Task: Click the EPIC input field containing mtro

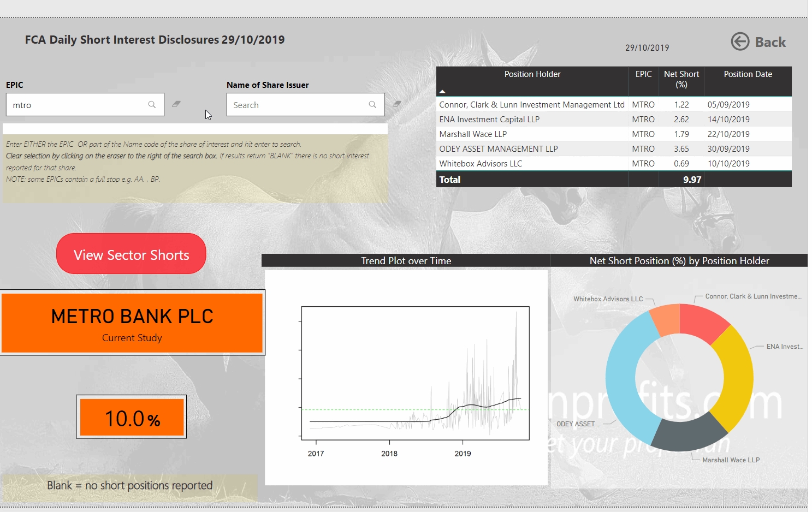Action: point(76,105)
